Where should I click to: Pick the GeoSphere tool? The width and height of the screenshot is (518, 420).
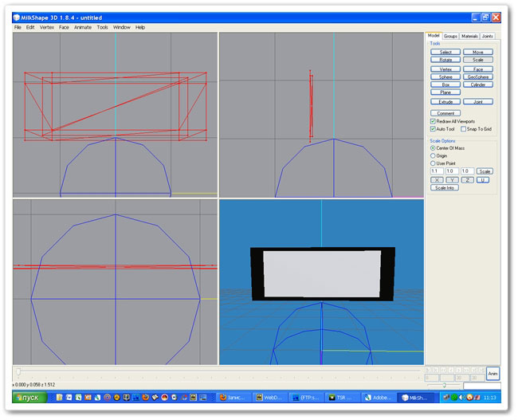click(477, 77)
